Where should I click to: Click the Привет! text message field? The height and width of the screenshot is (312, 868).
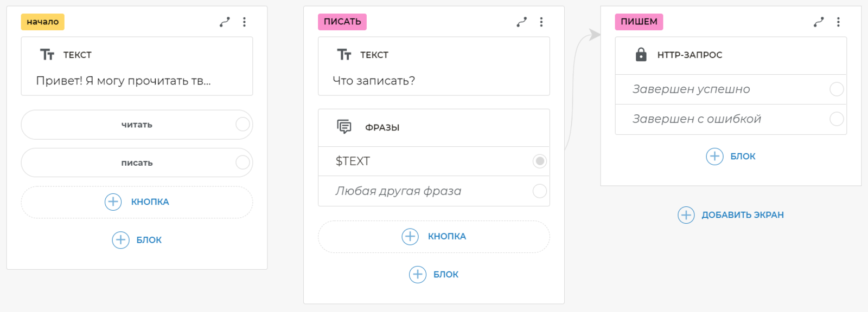124,81
